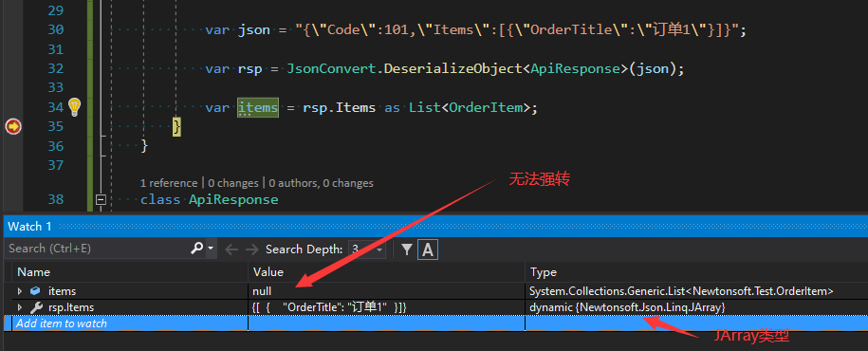Click the 'List' type on line 34
Screen dimensions: 868x351
(x=425, y=107)
